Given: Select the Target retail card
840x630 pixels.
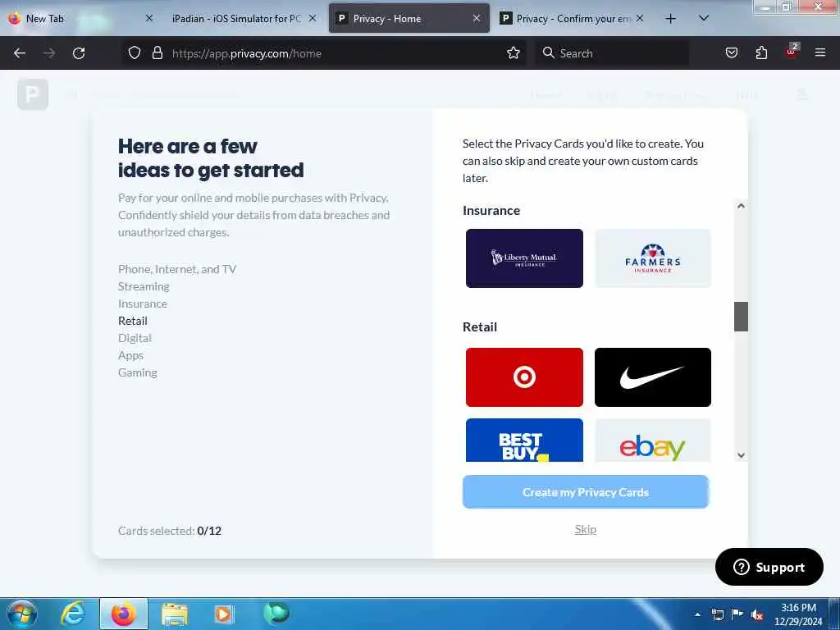Looking at the screenshot, I should pyautogui.click(x=524, y=377).
